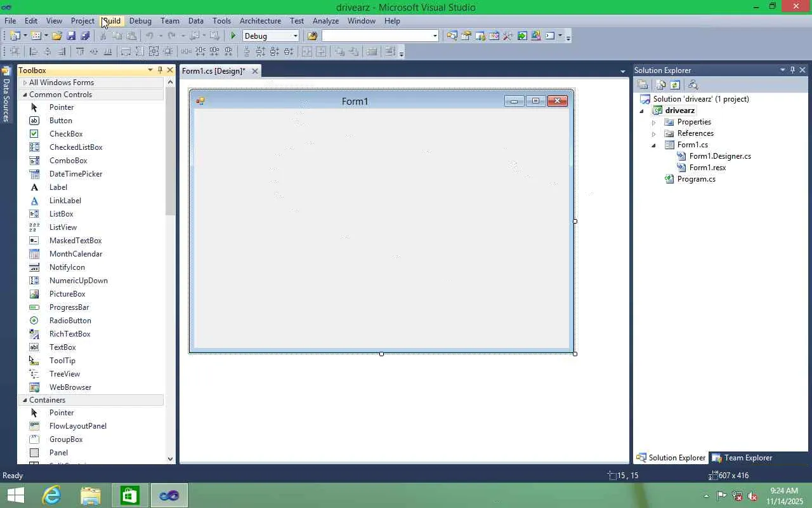Click the Add New Item toolbar icon
This screenshot has height=508, width=812.
(x=36, y=36)
